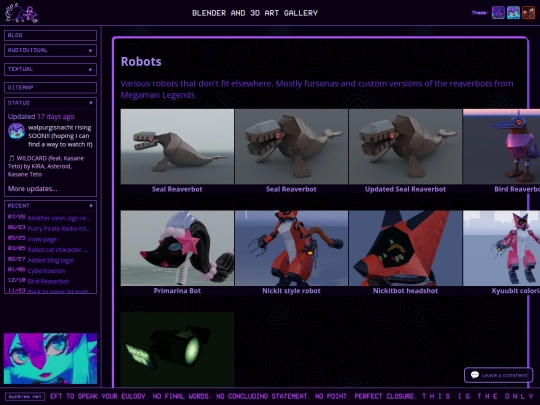Select the cyan blue theme swatch

tap(513, 13)
